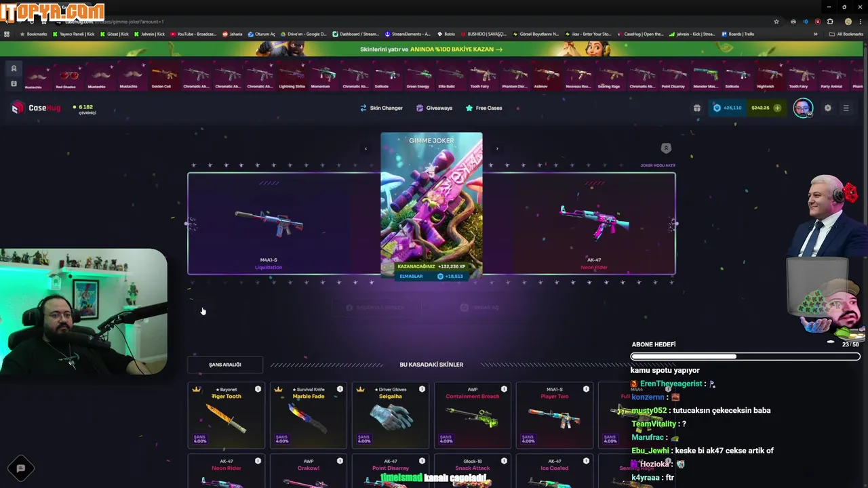Open the user avatar profile
868x488 pixels.
point(803,108)
